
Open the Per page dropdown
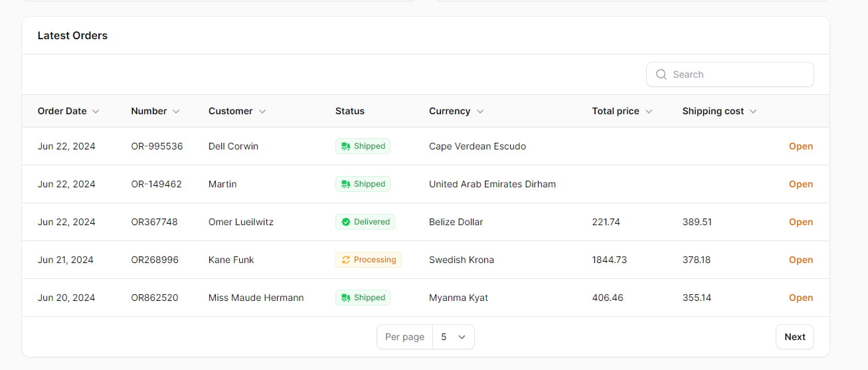453,337
